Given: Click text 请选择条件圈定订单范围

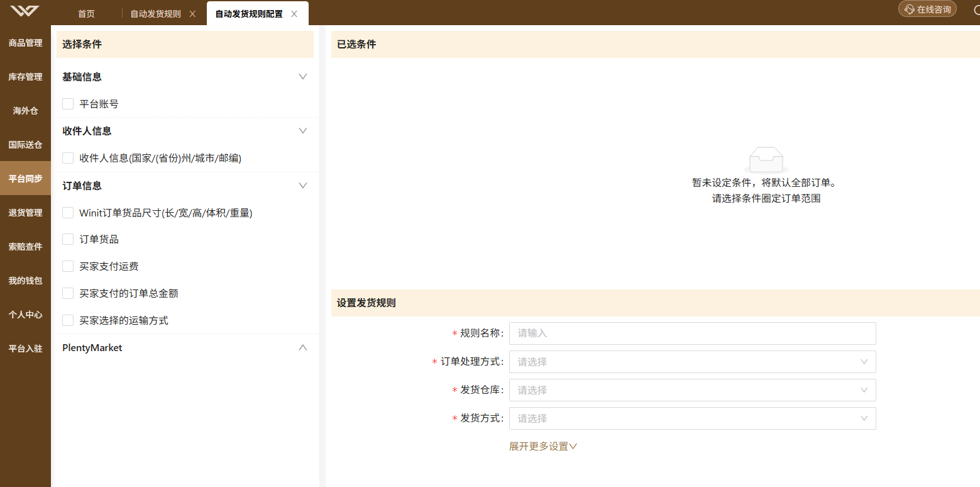Looking at the screenshot, I should click(x=766, y=198).
